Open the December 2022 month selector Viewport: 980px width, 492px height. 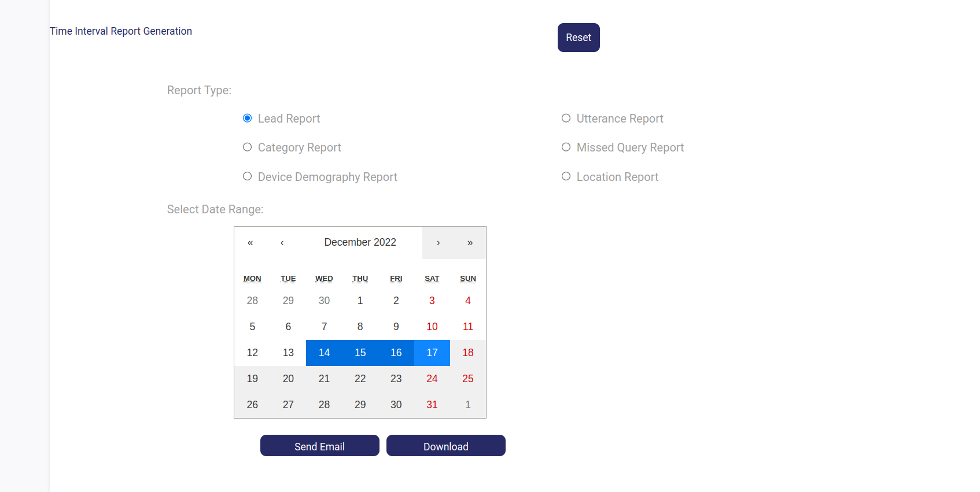(x=360, y=242)
